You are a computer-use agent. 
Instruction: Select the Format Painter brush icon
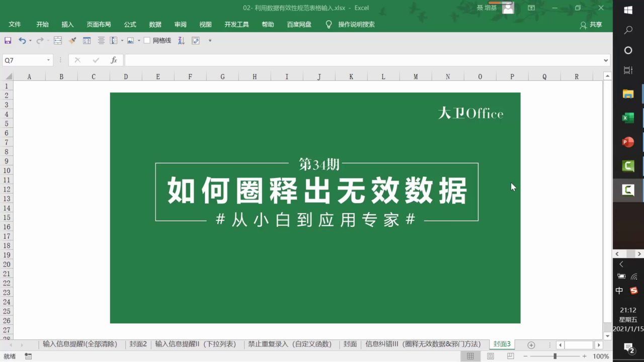[72, 40]
